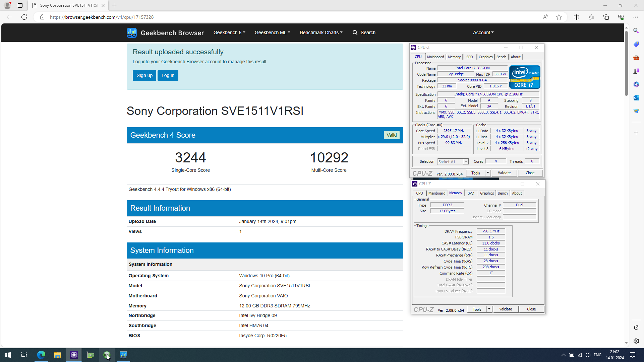644x362 pixels.
Task: Open Graphics tab in upper CPU-Z window
Action: tap(486, 57)
